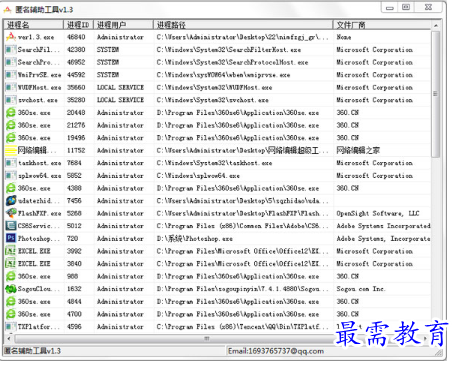The image size is (457, 365).
Task: Click the Photoshop process icon
Action: pyautogui.click(x=11, y=238)
